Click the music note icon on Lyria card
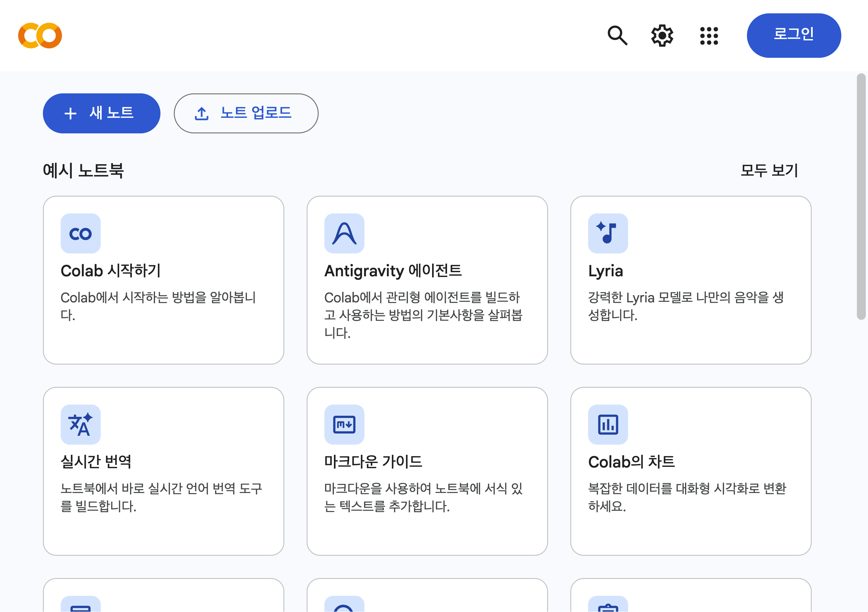This screenshot has width=868, height=612. point(608,234)
